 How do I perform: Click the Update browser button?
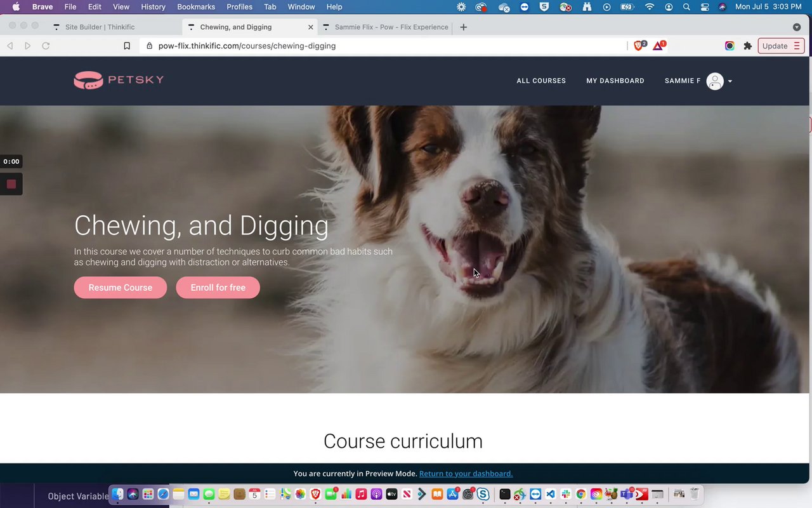coord(781,46)
